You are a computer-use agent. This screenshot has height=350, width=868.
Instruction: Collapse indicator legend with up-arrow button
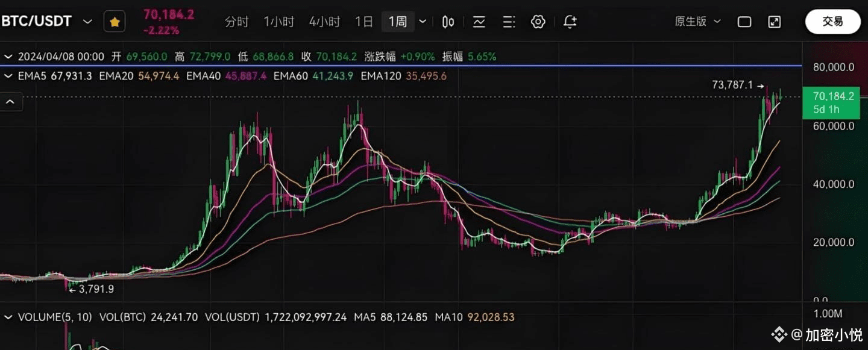(x=10, y=102)
